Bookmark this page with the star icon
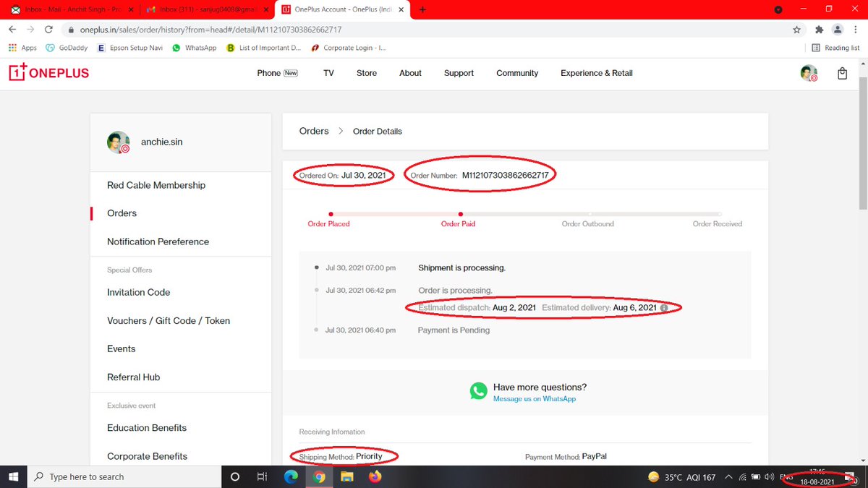This screenshot has width=868, height=488. 796,30
